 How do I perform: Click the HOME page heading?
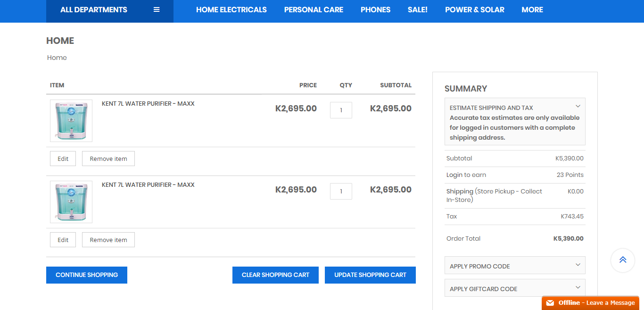(60, 41)
